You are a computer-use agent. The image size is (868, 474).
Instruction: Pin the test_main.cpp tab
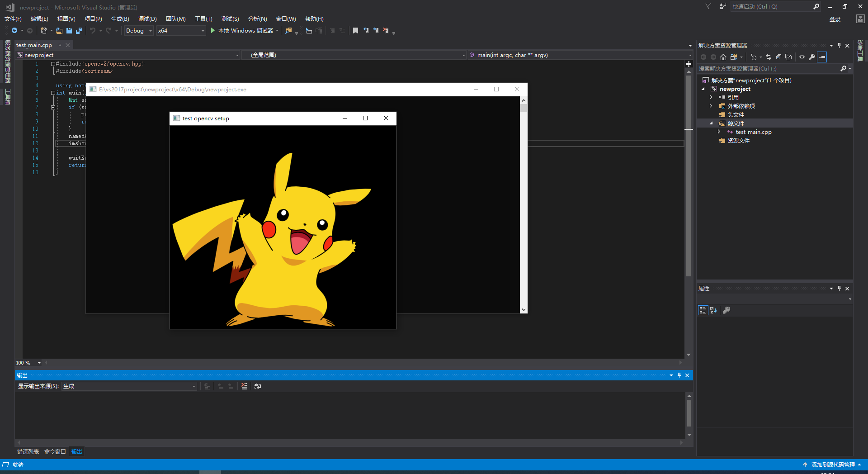point(59,45)
